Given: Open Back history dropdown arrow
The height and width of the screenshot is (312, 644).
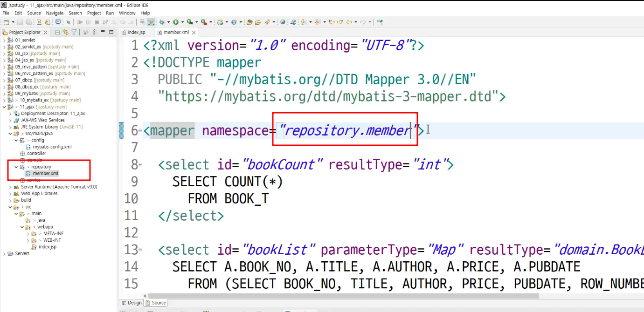Looking at the screenshot, I should 355,22.
